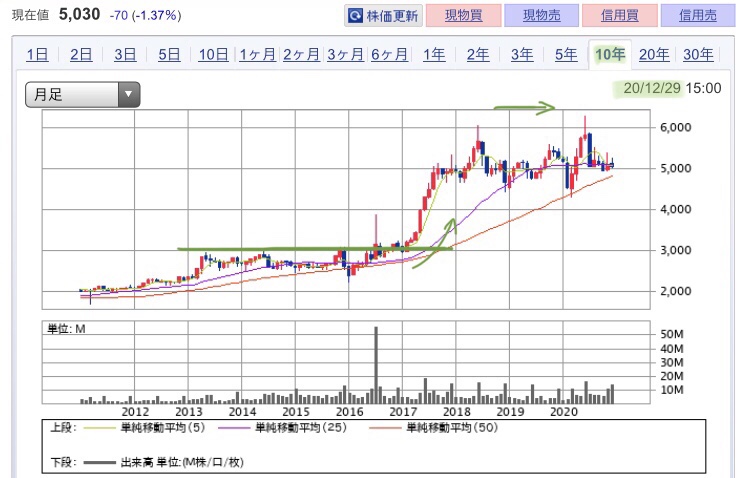Click the dropdown arrow next to 月足

pyautogui.click(x=128, y=95)
